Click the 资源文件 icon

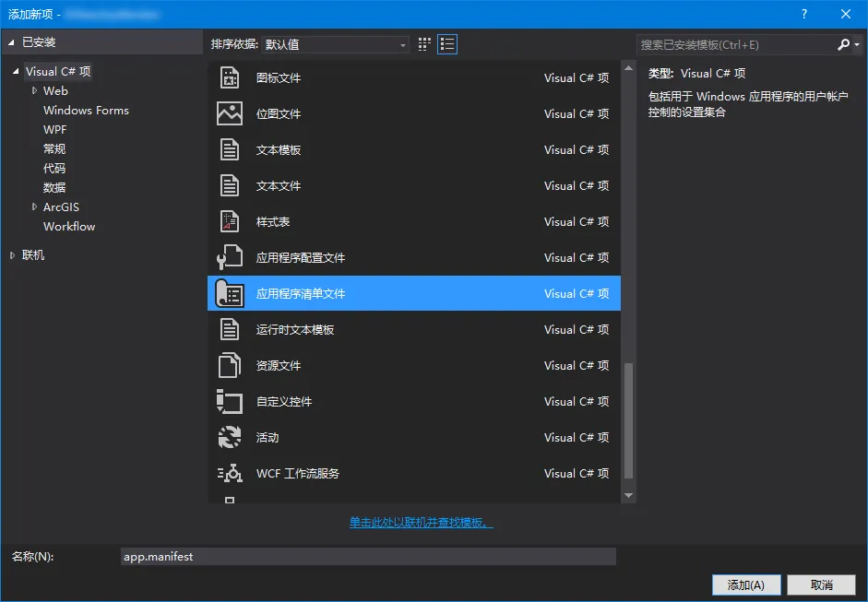point(229,365)
